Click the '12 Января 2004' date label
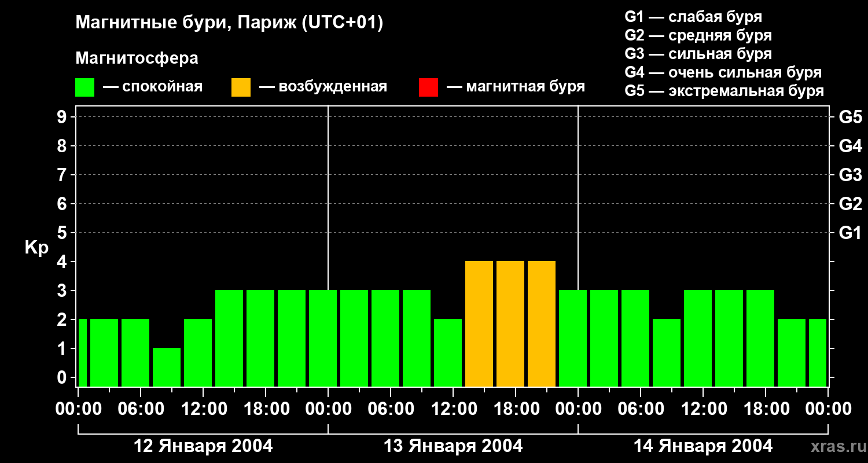The width and height of the screenshot is (868, 463). (x=203, y=446)
